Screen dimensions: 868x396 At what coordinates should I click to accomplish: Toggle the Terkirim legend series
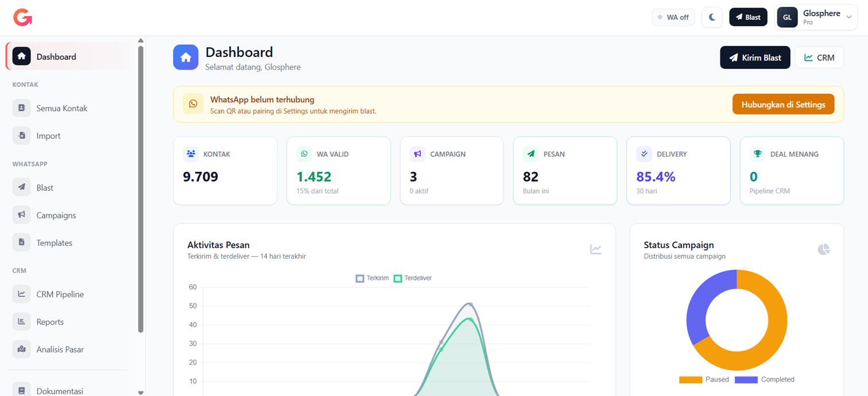point(372,278)
